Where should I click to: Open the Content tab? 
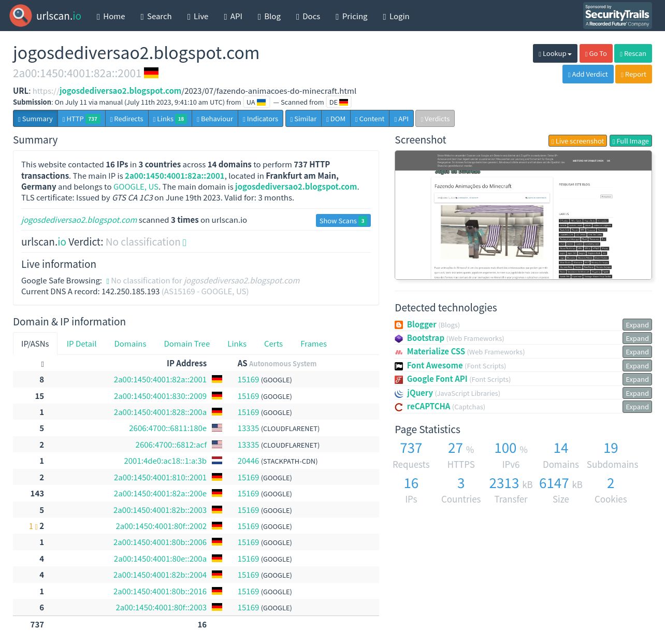[370, 119]
